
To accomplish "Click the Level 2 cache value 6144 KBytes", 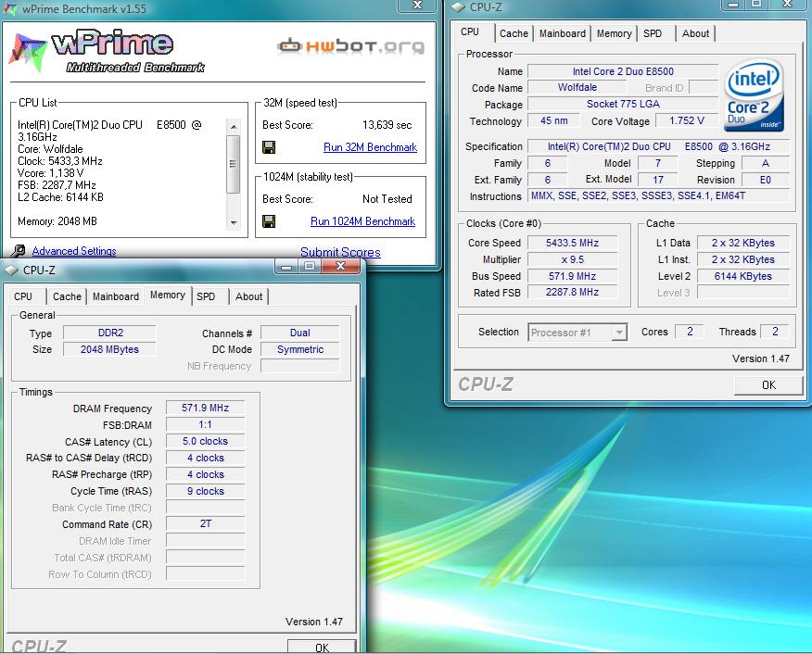I will coord(743,276).
